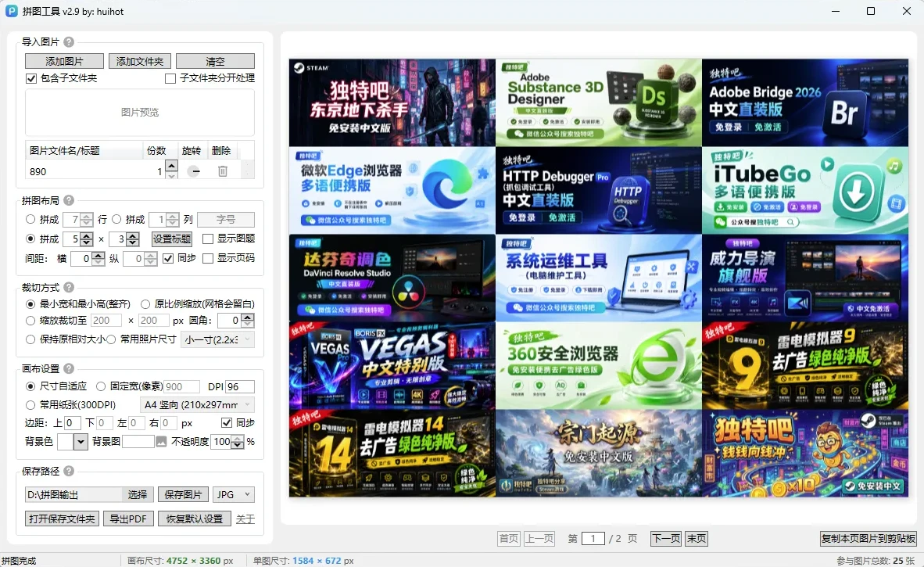Click the grid rows stepper showing 3
Image resolution: width=924 pixels, height=567 pixels.
pyautogui.click(x=133, y=239)
